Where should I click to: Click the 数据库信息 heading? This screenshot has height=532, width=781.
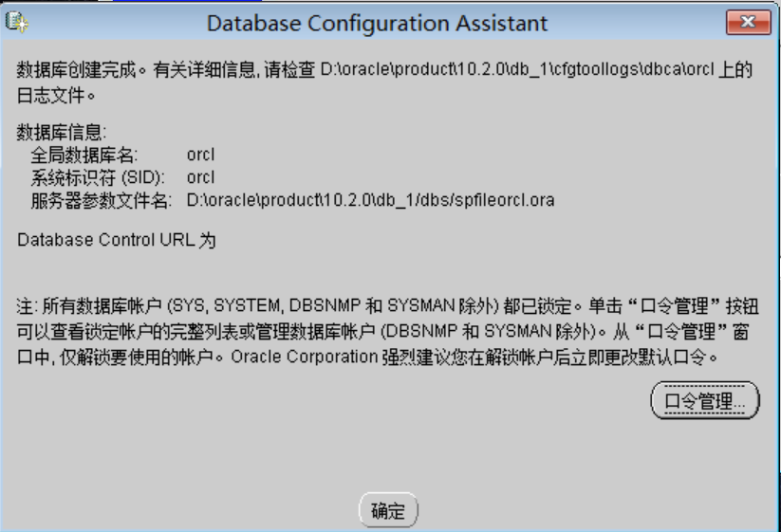[62, 133]
